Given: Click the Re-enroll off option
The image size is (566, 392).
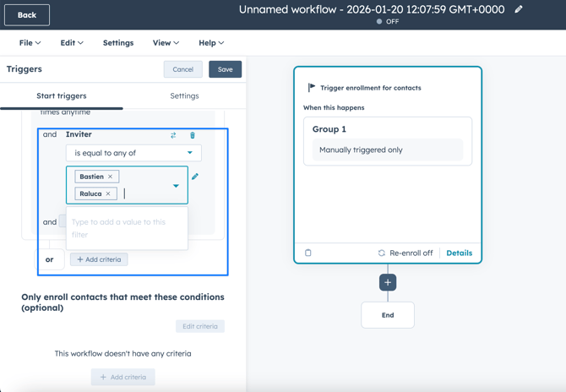Looking at the screenshot, I should click(405, 253).
